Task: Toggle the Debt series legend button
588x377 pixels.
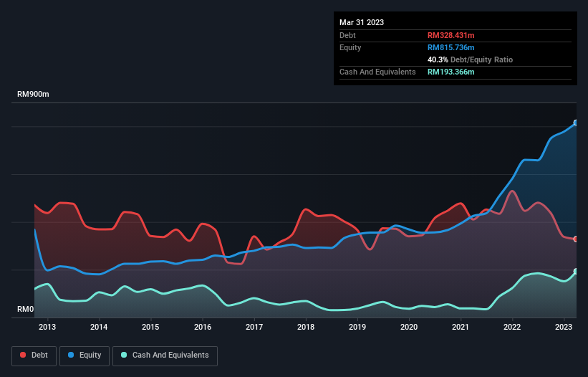Action: 34,355
